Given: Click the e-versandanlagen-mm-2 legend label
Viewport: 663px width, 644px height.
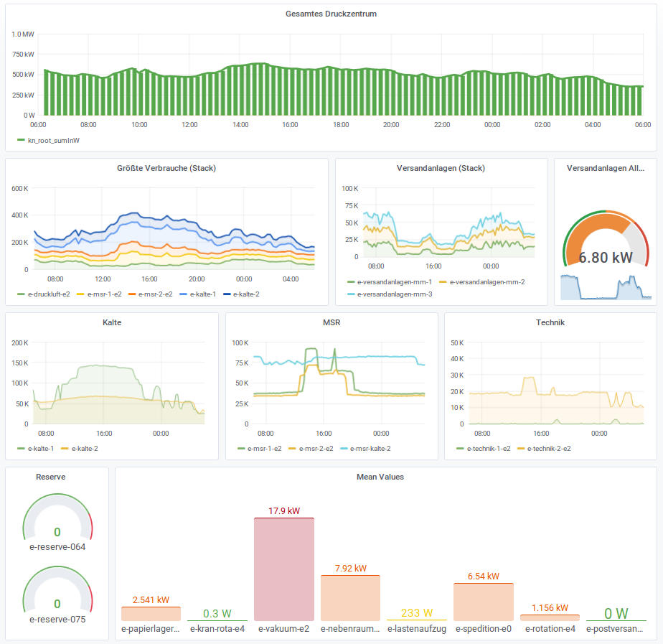Looking at the screenshot, I should coord(486,282).
